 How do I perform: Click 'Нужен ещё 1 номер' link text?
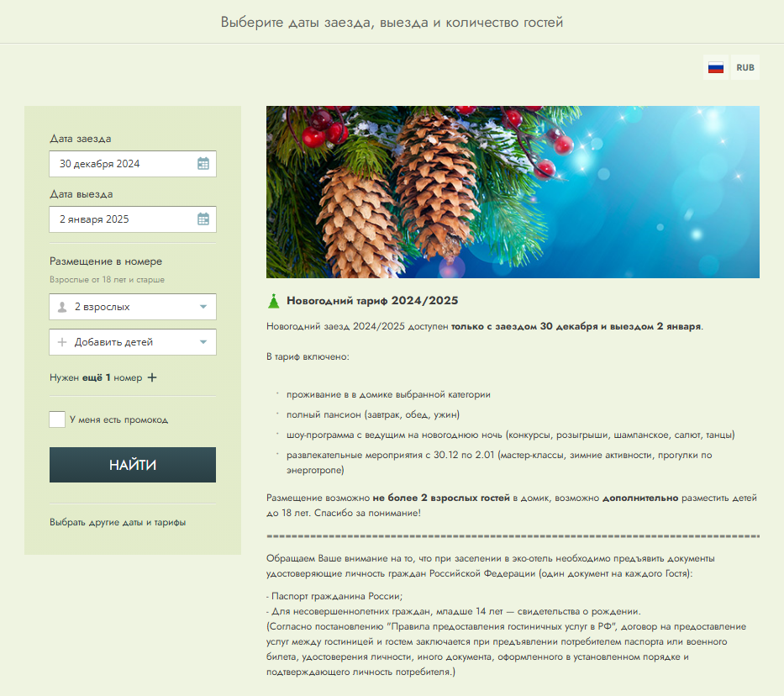tap(96, 377)
